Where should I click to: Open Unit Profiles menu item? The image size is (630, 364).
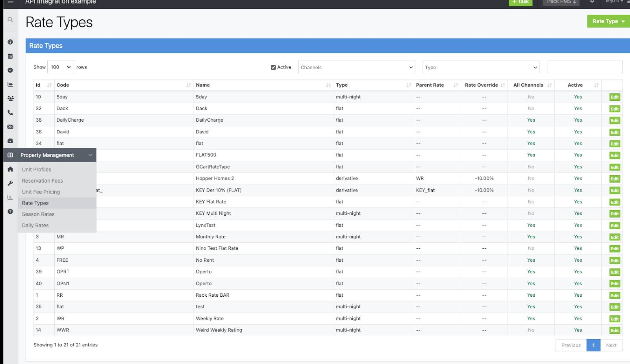tap(37, 170)
